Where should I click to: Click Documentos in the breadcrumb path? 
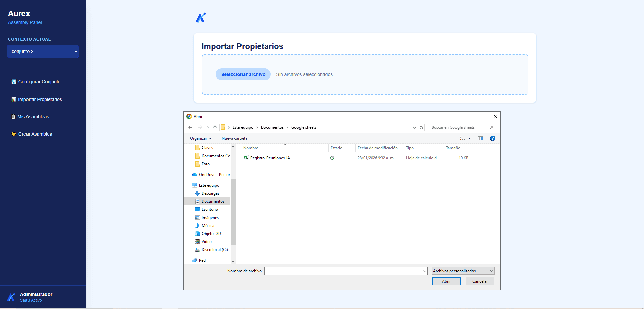[272, 127]
